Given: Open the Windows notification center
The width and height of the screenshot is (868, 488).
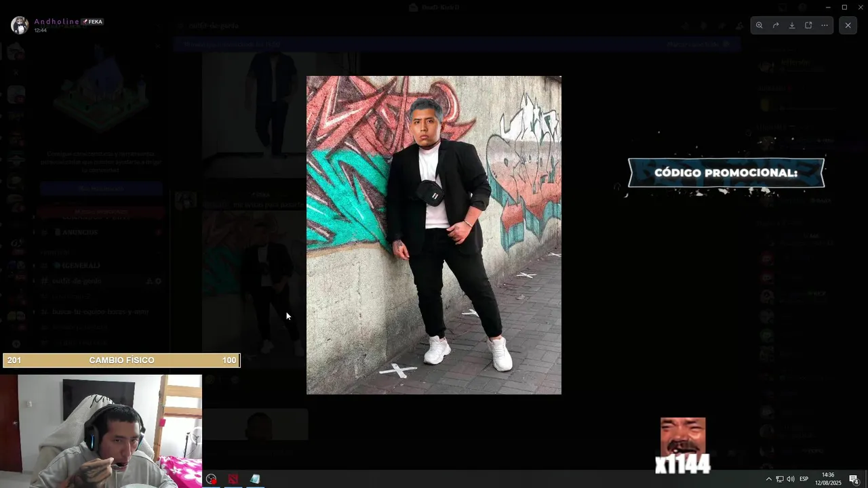Looking at the screenshot, I should [854, 479].
